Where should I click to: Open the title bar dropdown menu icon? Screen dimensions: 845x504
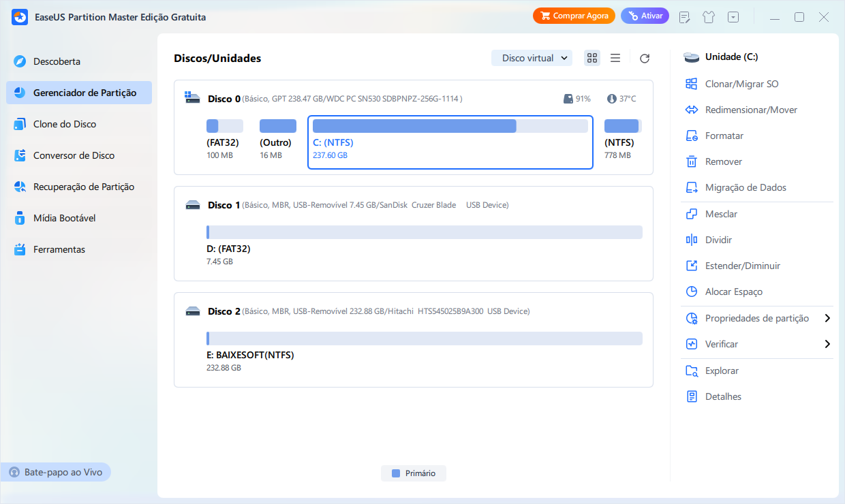point(733,17)
